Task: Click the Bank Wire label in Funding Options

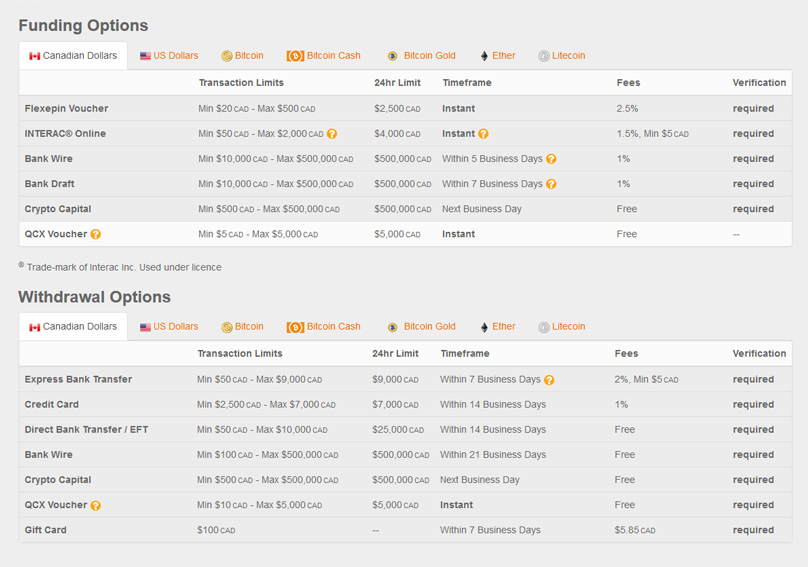Action: tap(48, 159)
